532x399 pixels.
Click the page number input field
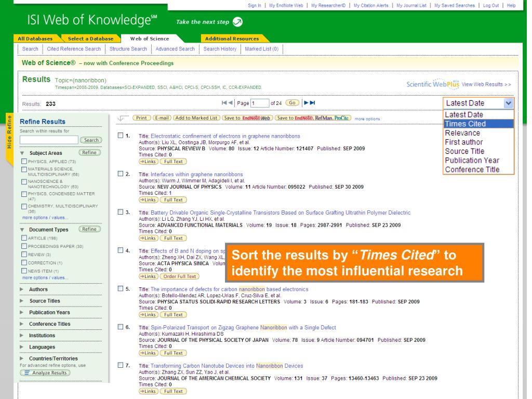coord(260,103)
